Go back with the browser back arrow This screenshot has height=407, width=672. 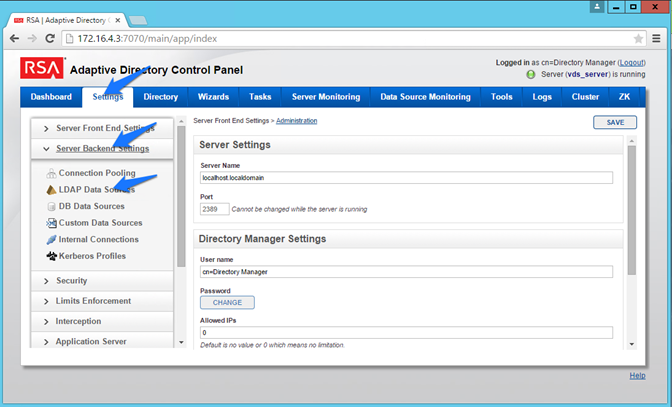(x=14, y=39)
